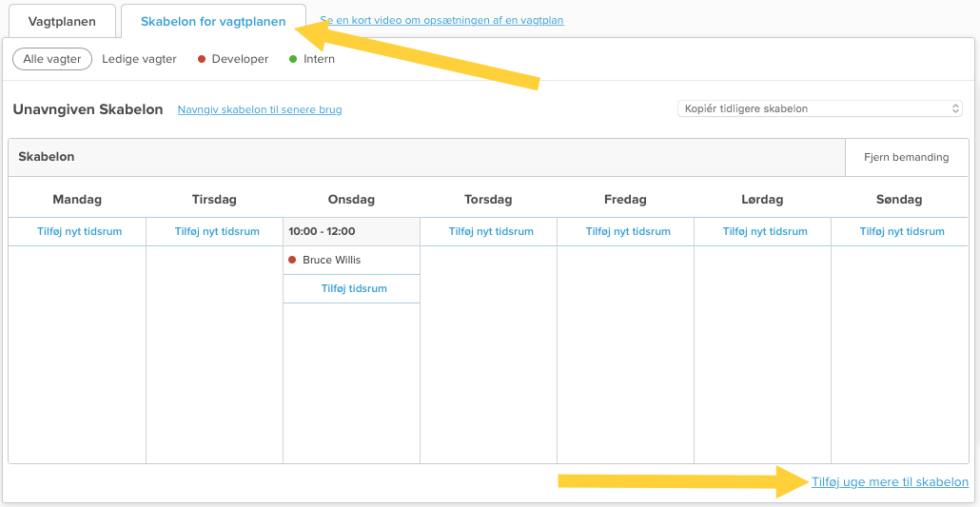Add new time slot for Søndag

[x=902, y=231]
